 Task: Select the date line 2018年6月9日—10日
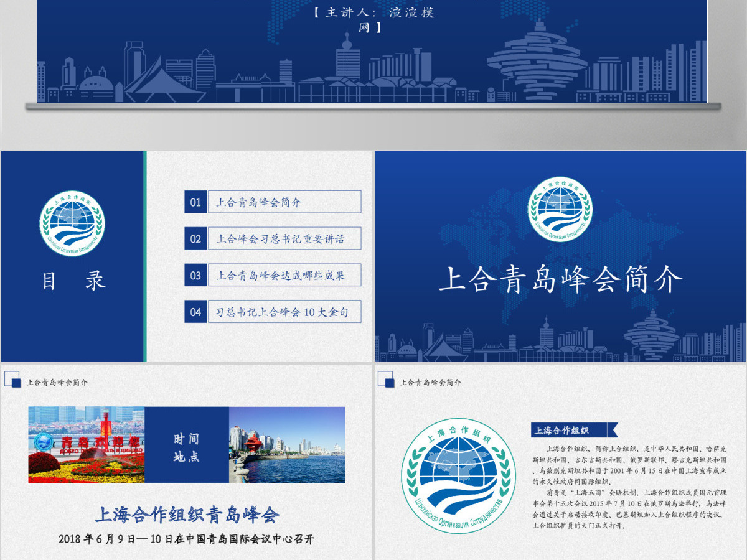tap(187, 539)
